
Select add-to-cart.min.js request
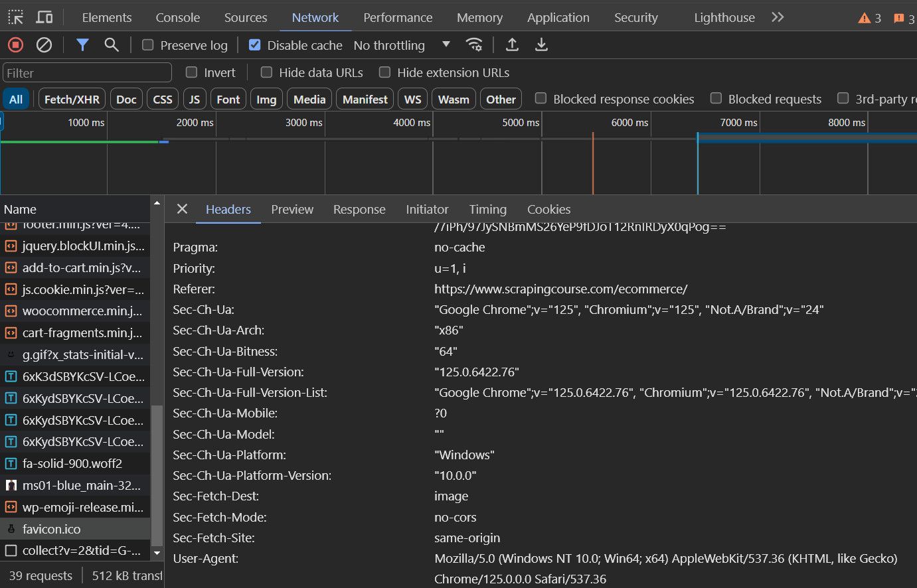[x=75, y=268]
